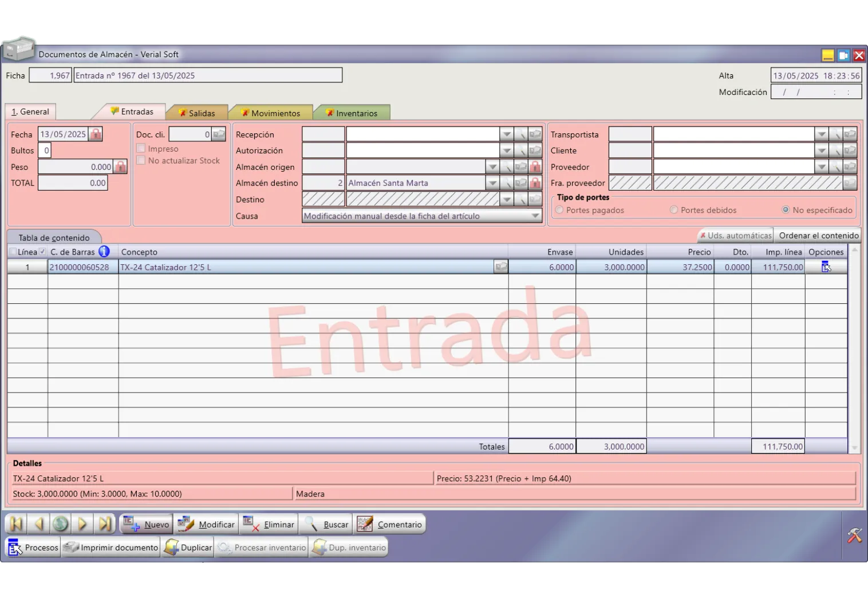Expand the Proveedor dropdown

point(822,167)
